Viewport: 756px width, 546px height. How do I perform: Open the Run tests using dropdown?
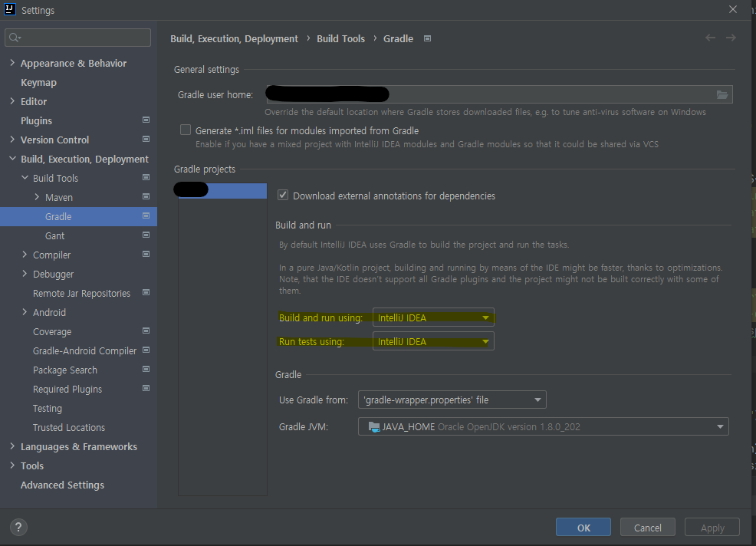pyautogui.click(x=433, y=341)
